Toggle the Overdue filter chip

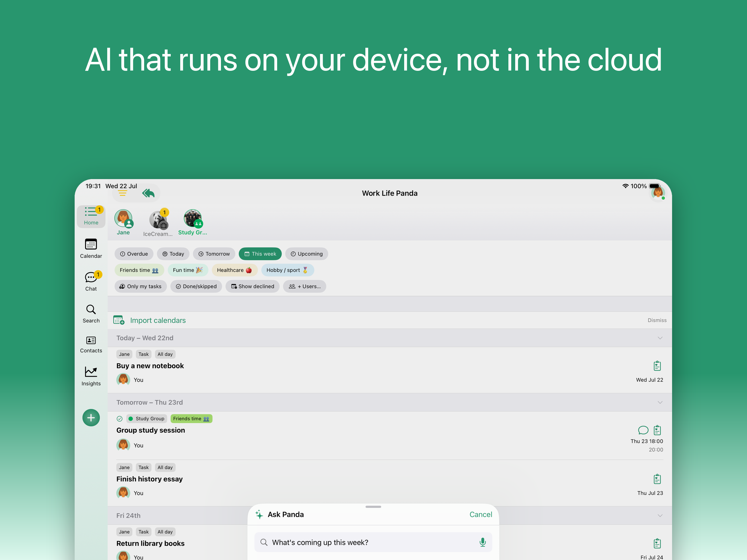pyautogui.click(x=134, y=254)
